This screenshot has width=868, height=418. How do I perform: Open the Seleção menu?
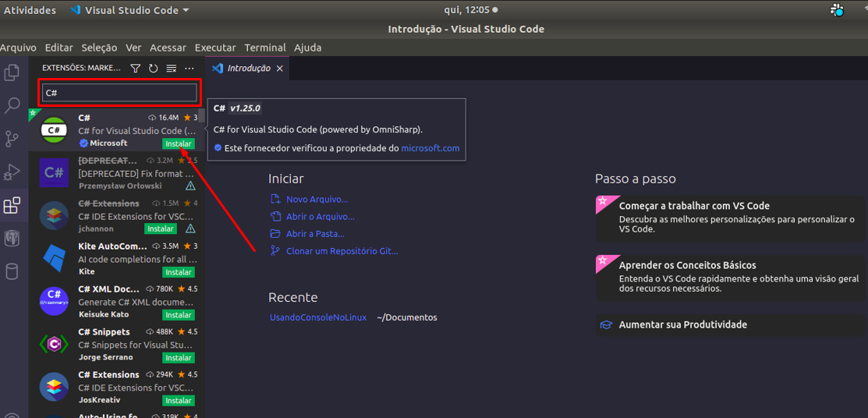pyautogui.click(x=99, y=48)
